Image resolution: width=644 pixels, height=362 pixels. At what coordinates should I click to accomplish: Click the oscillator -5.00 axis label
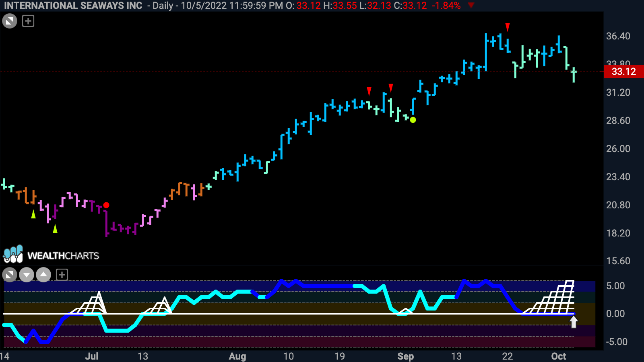(x=617, y=342)
